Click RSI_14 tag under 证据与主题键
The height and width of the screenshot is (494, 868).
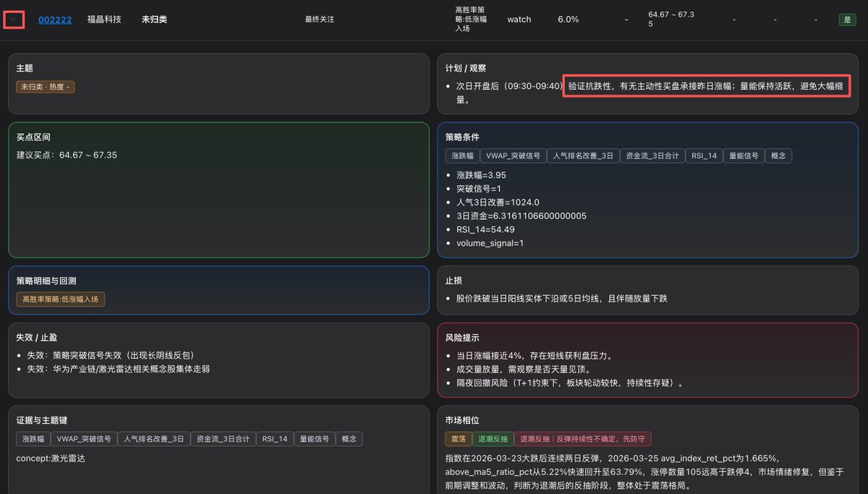[275, 439]
